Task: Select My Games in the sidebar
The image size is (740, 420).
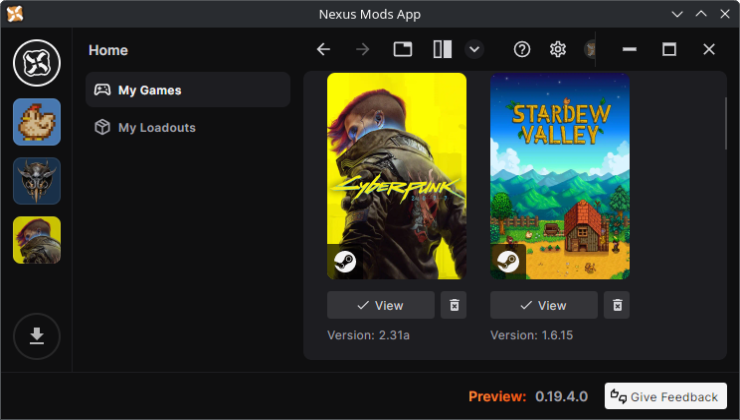Action: pos(188,90)
